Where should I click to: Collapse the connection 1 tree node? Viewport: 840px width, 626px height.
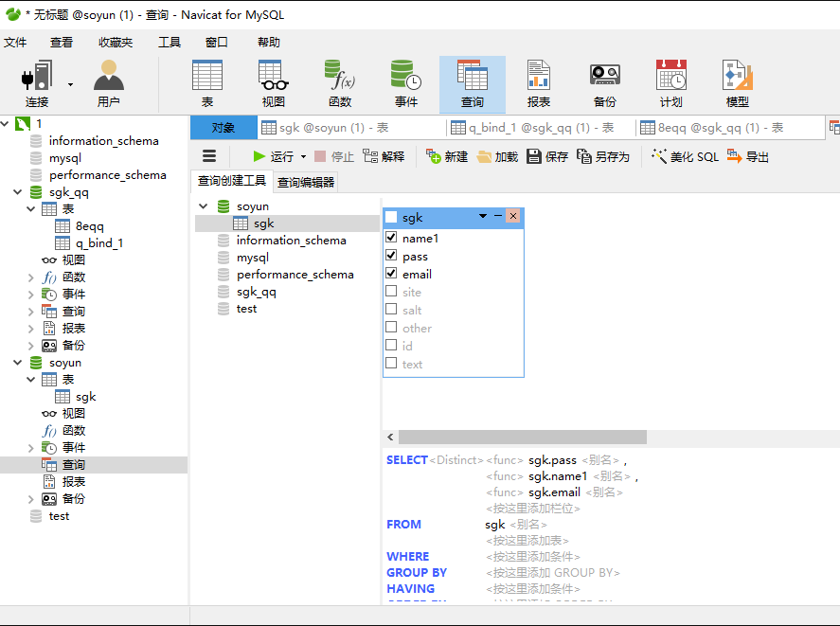(5, 124)
